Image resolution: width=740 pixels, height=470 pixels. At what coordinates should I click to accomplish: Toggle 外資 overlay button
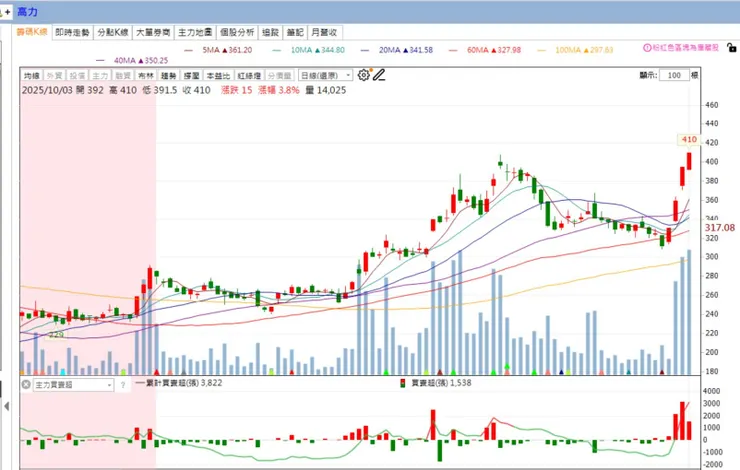click(54, 76)
